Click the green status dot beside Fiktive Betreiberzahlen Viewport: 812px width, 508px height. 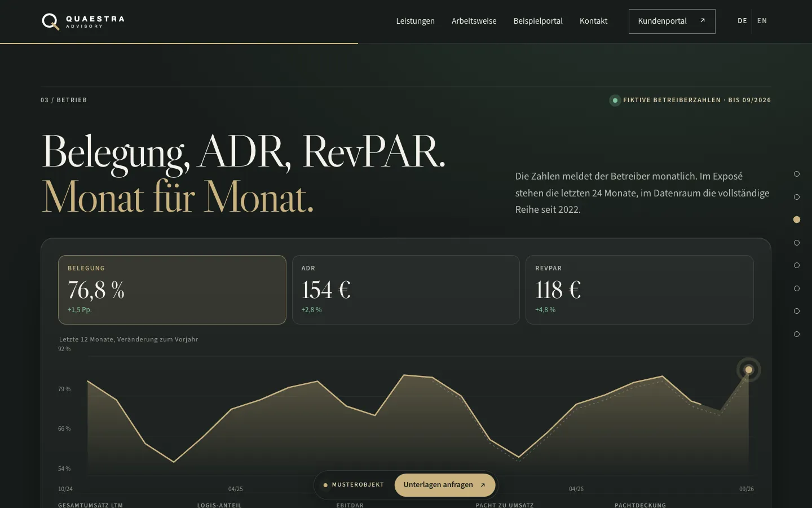tap(615, 100)
